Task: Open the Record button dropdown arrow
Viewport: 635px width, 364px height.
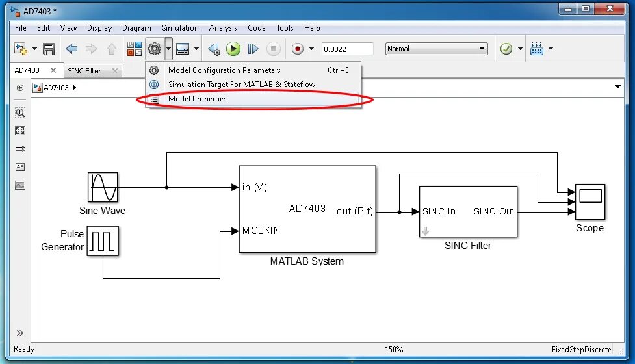Action: [311, 49]
